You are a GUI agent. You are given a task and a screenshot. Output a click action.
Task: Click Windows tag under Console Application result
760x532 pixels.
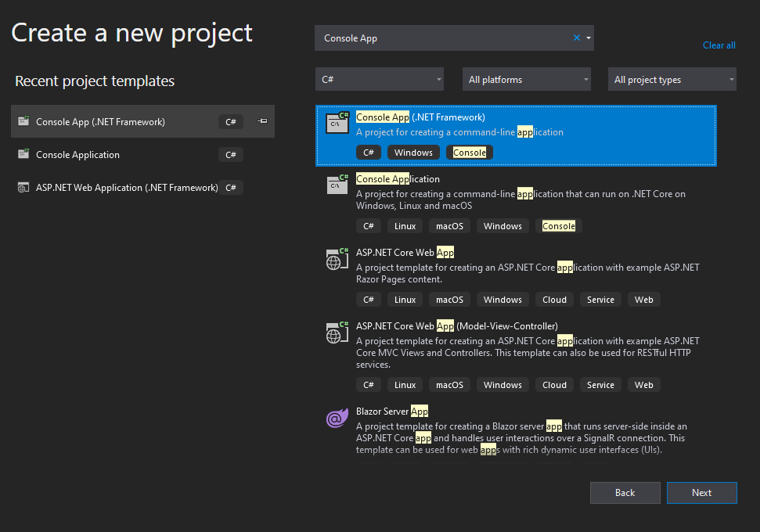(x=502, y=226)
